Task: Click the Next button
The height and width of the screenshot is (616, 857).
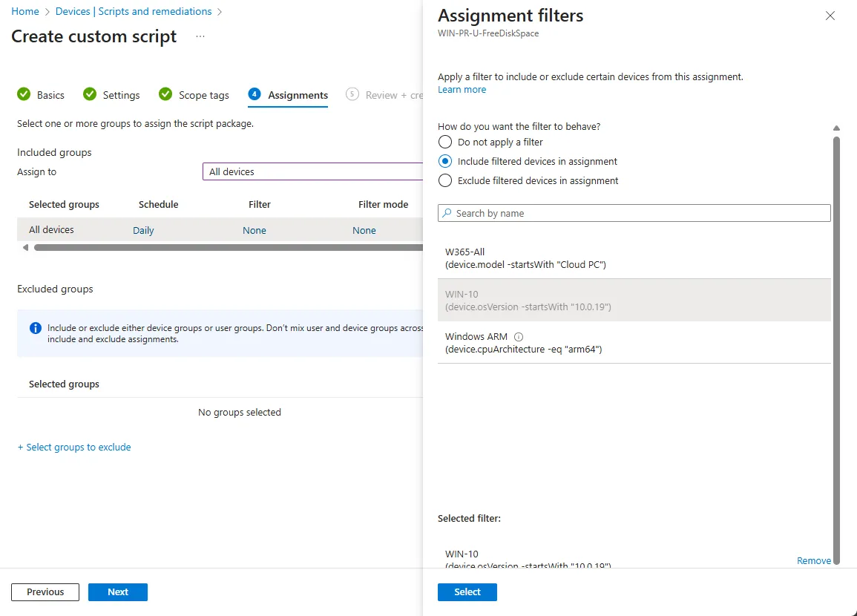Action: pyautogui.click(x=117, y=592)
